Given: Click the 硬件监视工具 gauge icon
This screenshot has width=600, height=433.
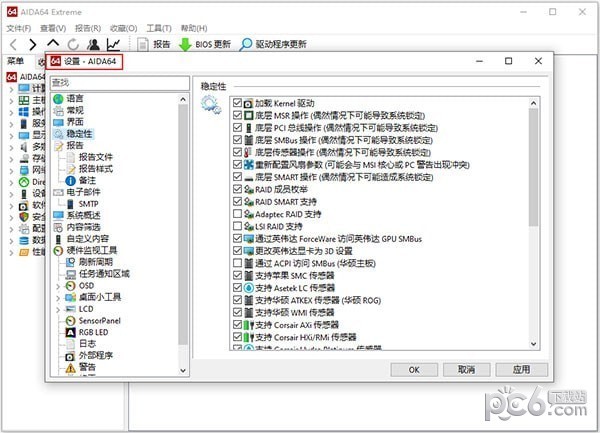Looking at the screenshot, I should click(x=58, y=251).
